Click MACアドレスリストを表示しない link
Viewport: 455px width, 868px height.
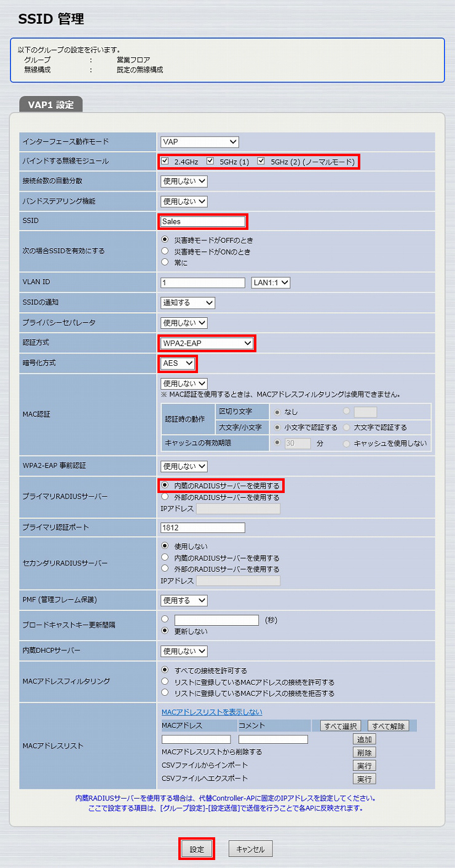pyautogui.click(x=212, y=712)
